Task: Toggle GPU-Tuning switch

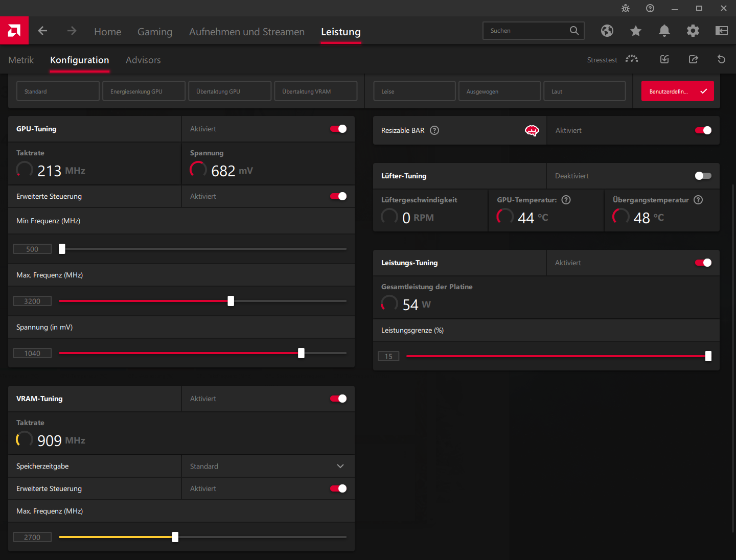Action: (338, 129)
